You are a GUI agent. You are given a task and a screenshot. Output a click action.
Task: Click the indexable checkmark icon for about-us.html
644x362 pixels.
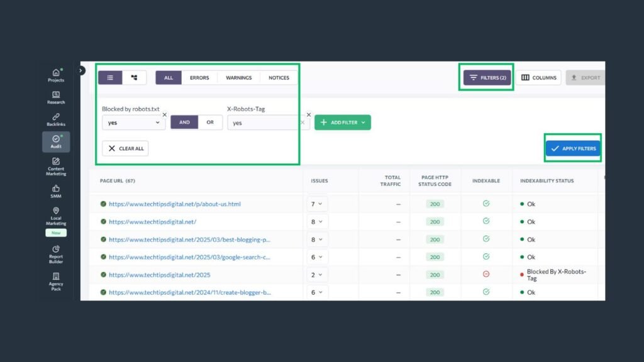click(486, 204)
